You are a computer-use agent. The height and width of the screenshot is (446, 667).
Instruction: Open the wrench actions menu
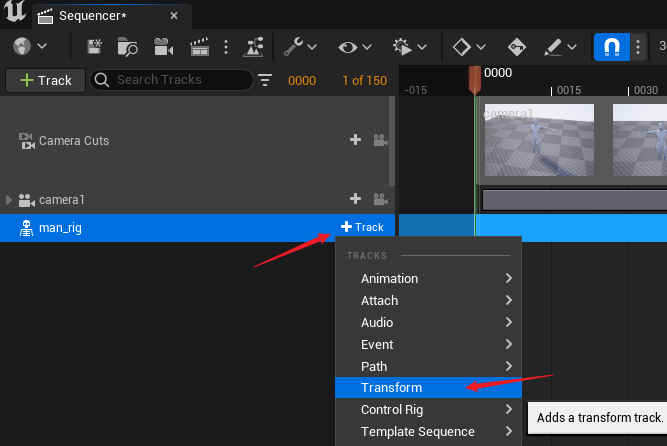[x=299, y=47]
